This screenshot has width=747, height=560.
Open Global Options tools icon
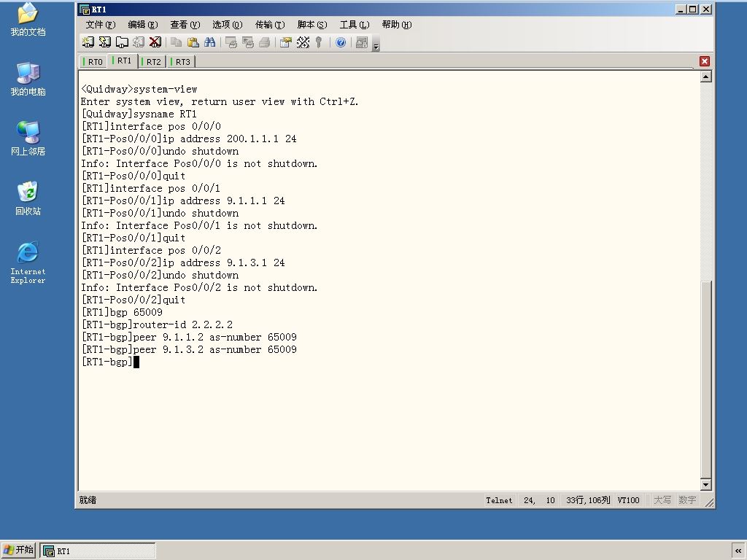pos(303,42)
